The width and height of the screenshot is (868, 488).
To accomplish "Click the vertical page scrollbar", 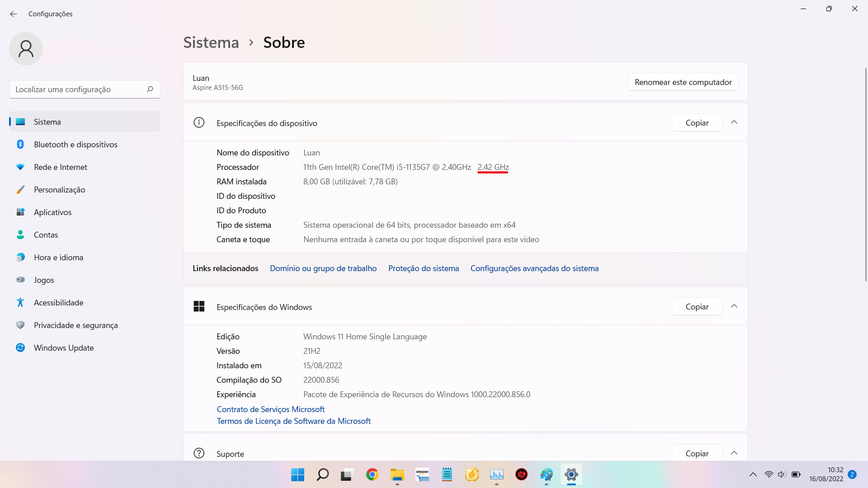I will coord(866,174).
